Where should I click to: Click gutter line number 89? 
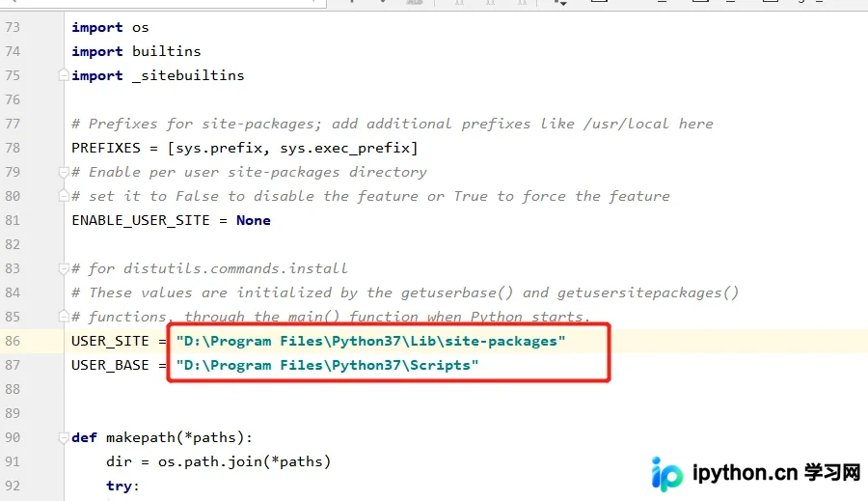click(13, 413)
